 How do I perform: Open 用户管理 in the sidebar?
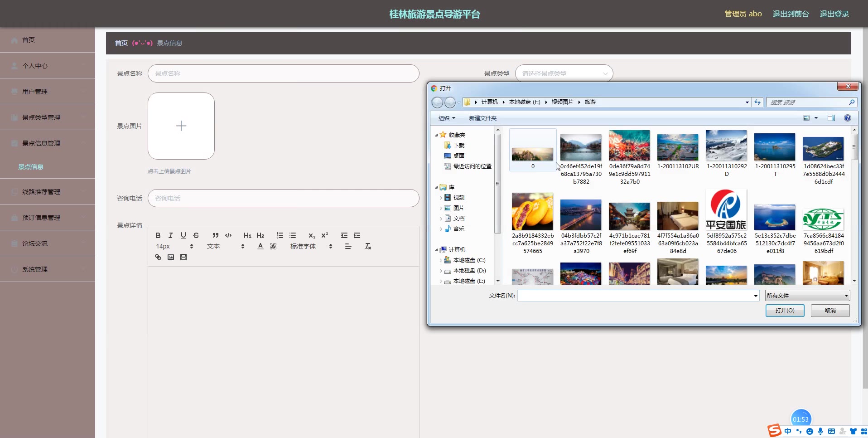pyautogui.click(x=47, y=92)
